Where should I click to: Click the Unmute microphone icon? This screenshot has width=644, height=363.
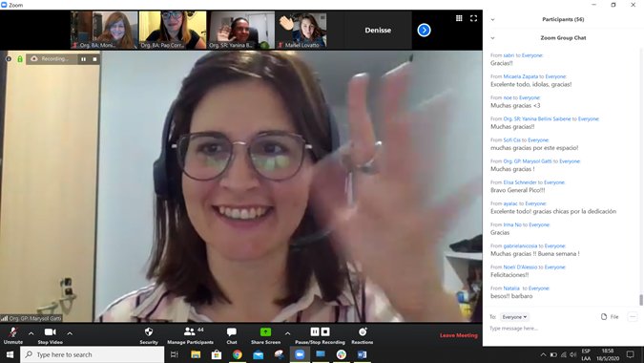tap(13, 331)
